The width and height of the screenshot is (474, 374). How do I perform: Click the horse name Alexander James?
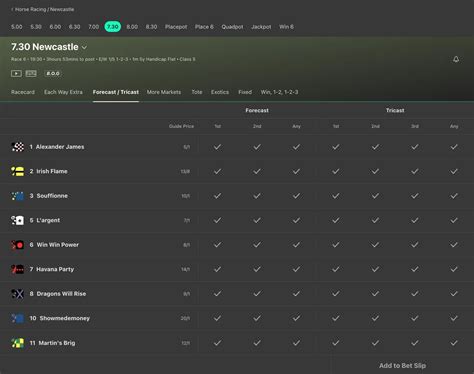[60, 147]
